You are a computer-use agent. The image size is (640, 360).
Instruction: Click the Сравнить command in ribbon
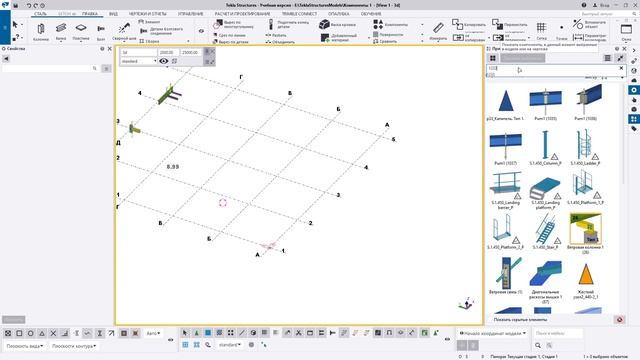(385, 42)
